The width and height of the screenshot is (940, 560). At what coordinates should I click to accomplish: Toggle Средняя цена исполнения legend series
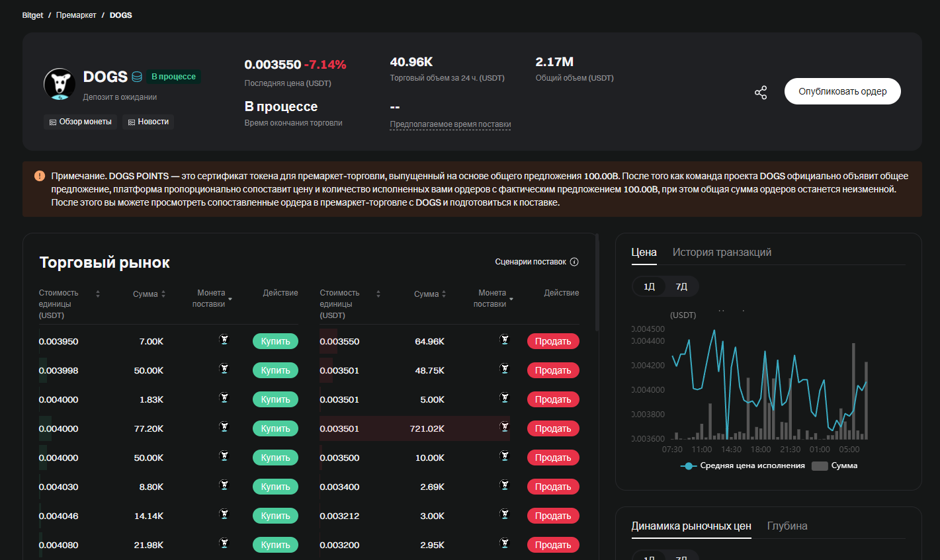tap(742, 465)
